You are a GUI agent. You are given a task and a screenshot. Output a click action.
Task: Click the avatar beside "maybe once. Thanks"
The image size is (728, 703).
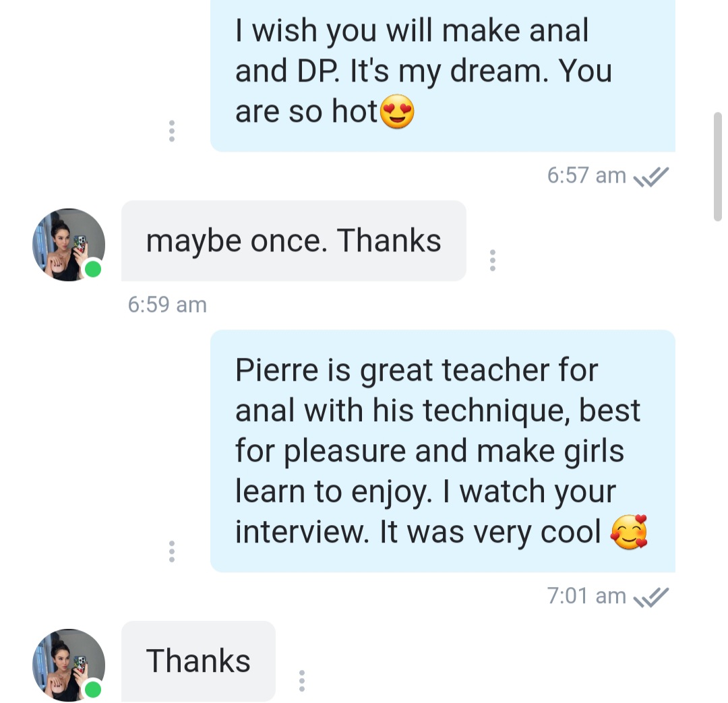[x=68, y=244]
